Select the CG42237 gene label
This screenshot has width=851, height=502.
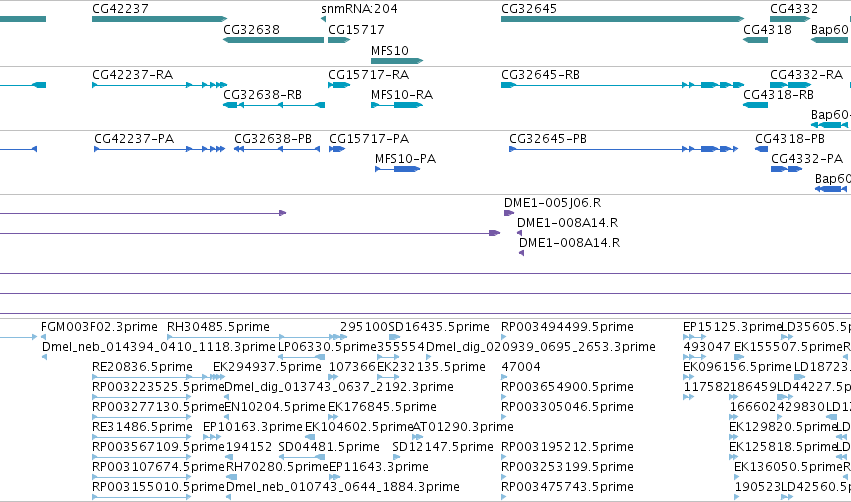pyautogui.click(x=120, y=9)
